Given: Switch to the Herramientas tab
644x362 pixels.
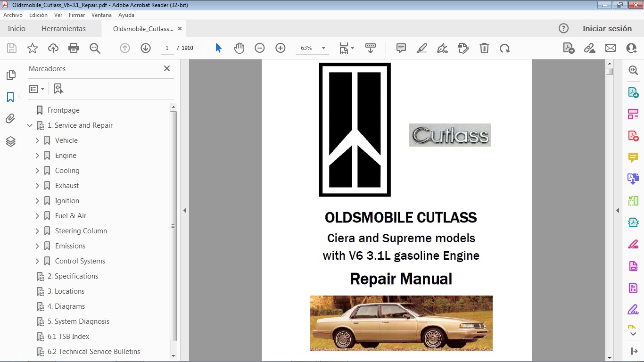Looking at the screenshot, I should click(x=64, y=29).
